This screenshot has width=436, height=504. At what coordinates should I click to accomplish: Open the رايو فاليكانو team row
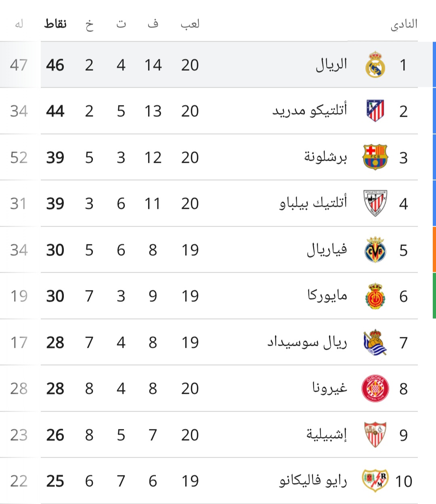coord(218,481)
